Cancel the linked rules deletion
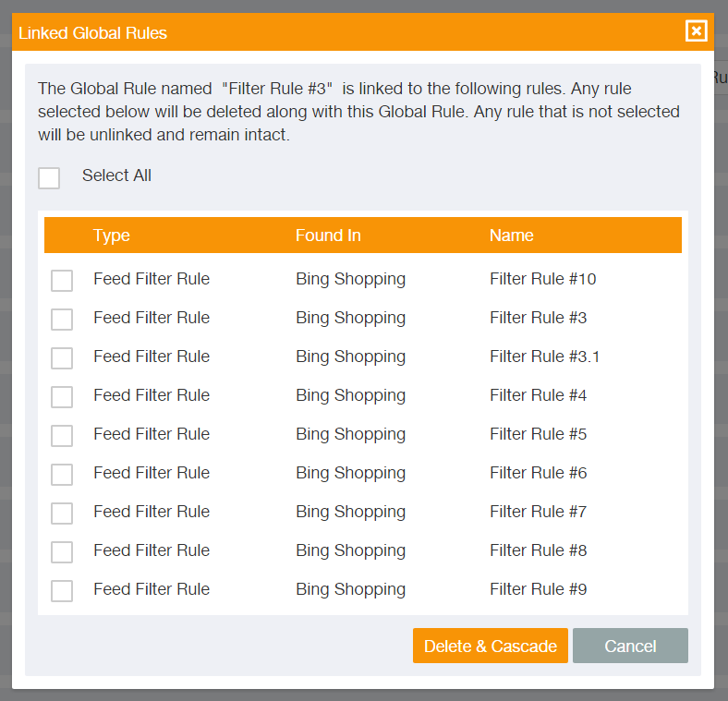Image resolution: width=728 pixels, height=701 pixels. coord(630,646)
